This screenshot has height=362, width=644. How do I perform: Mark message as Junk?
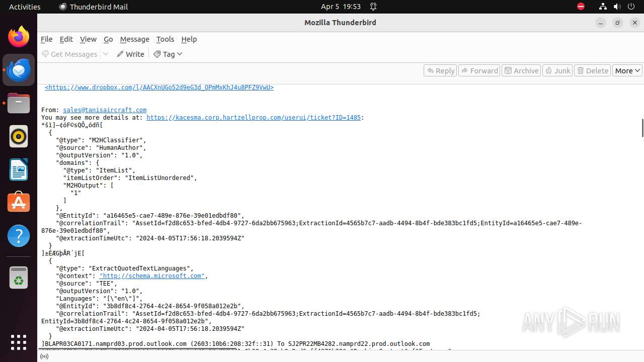pyautogui.click(x=558, y=70)
